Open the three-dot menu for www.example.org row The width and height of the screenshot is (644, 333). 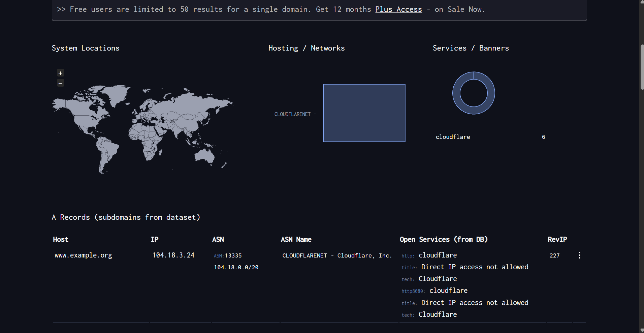(x=579, y=255)
